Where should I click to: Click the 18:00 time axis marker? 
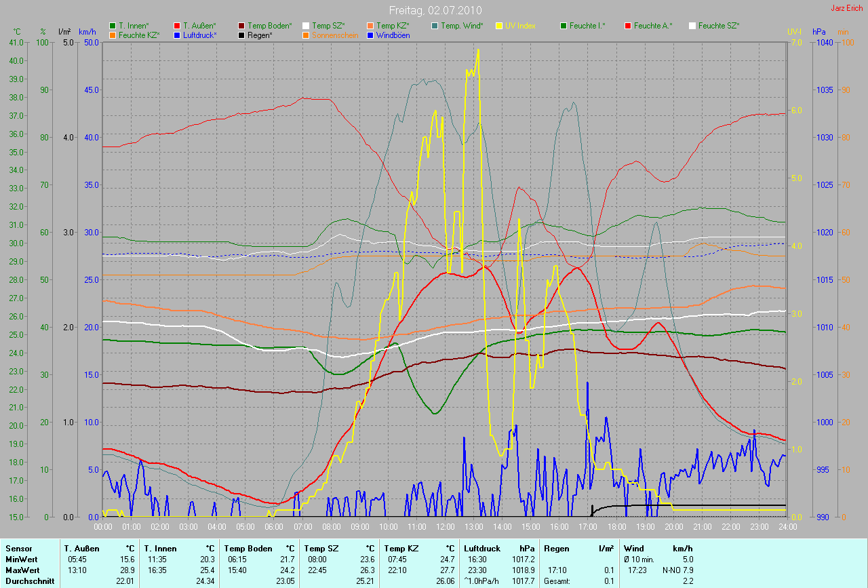tap(616, 527)
